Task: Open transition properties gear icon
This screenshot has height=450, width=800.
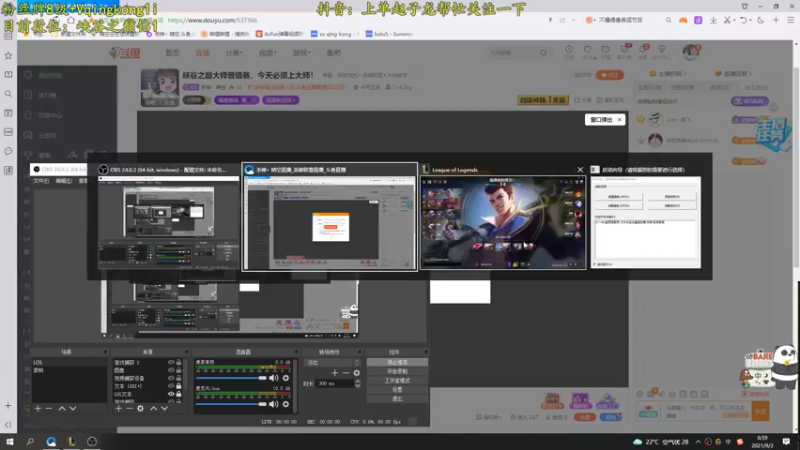Action: pyautogui.click(x=357, y=373)
